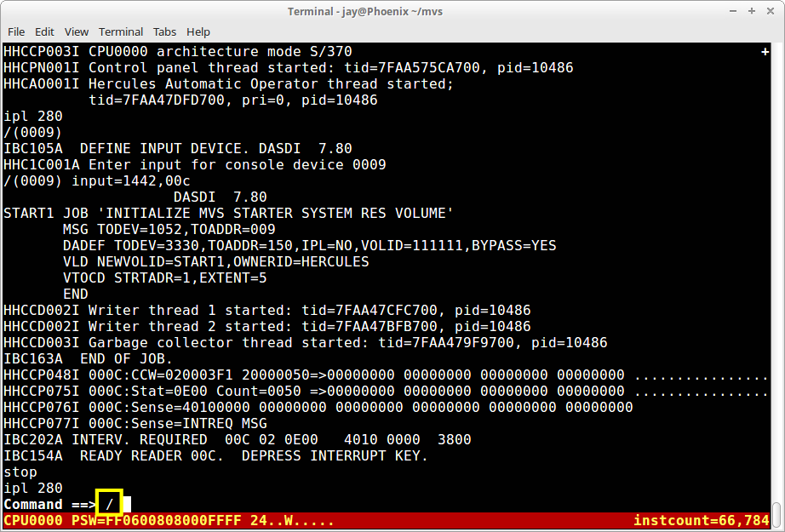Click the 'START1 JOB' line
Screen dimensions: 785x532
(x=228, y=213)
